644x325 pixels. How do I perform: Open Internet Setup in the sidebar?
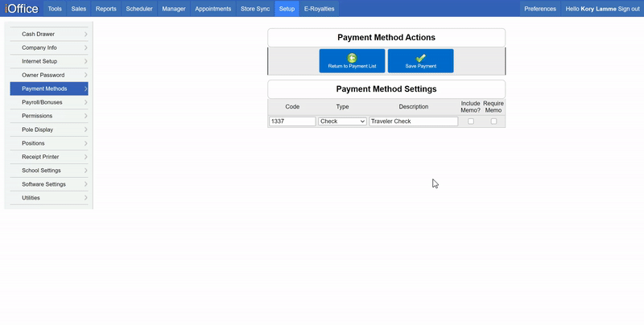coord(49,61)
